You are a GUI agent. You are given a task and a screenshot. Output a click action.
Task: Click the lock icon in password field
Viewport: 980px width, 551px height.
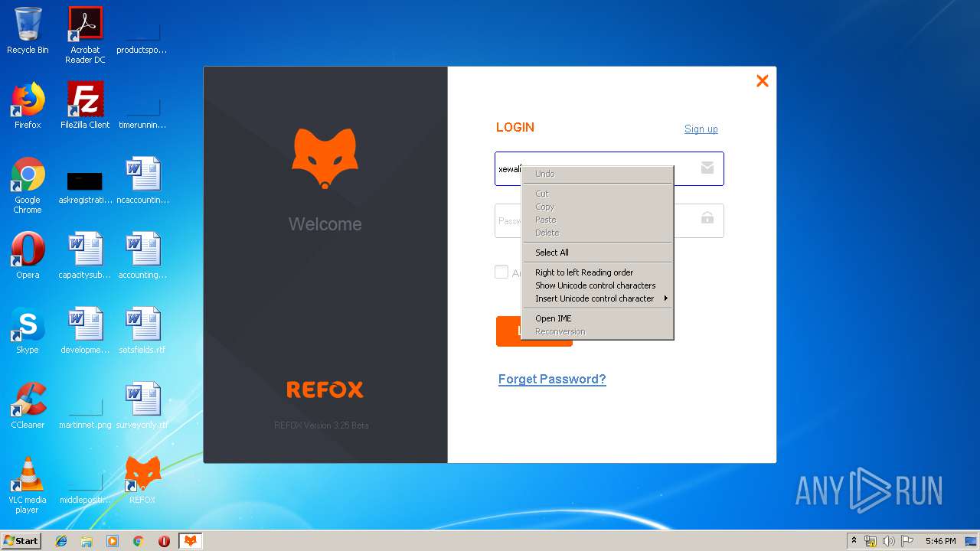707,218
